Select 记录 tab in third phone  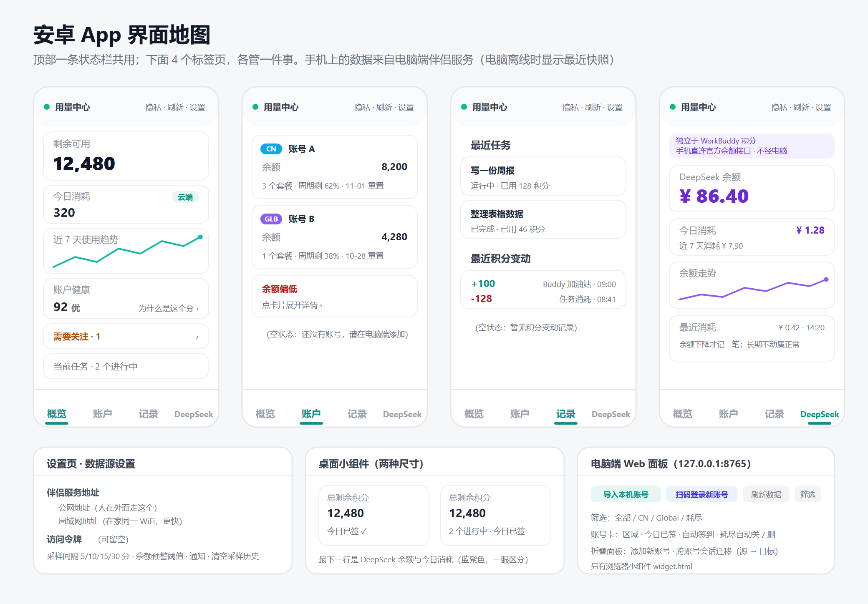(x=566, y=414)
